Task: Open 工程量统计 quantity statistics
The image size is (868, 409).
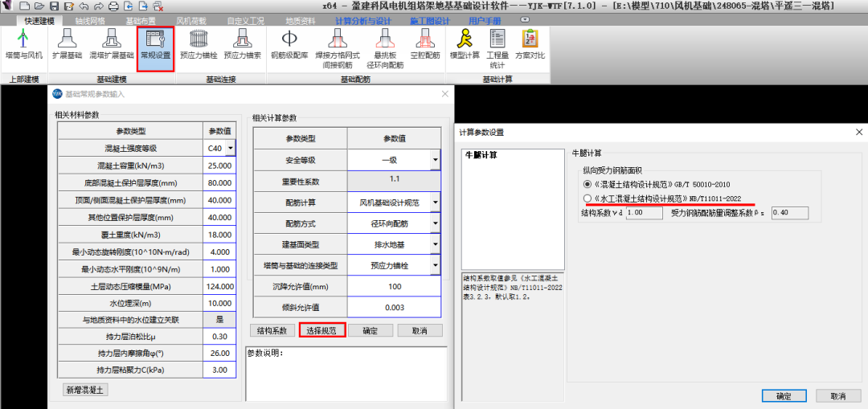Action: pyautogui.click(x=497, y=49)
